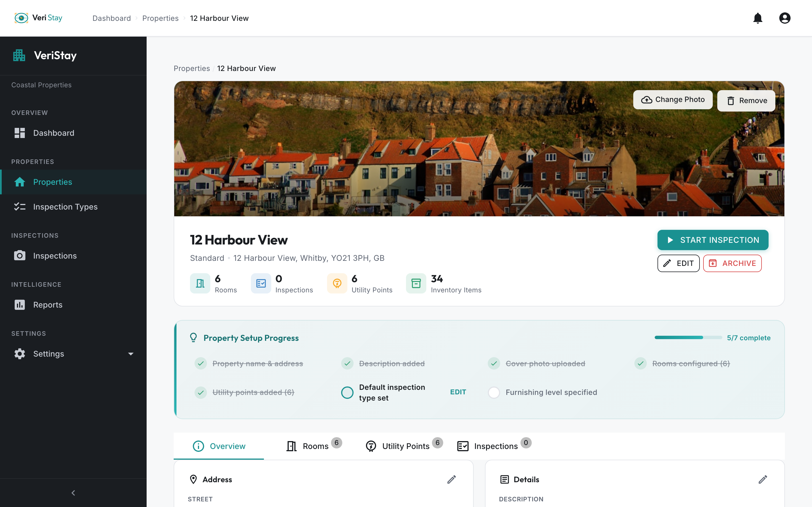Click the VeriStay eye logo in the header
Image resolution: width=812 pixels, height=507 pixels.
(21, 18)
